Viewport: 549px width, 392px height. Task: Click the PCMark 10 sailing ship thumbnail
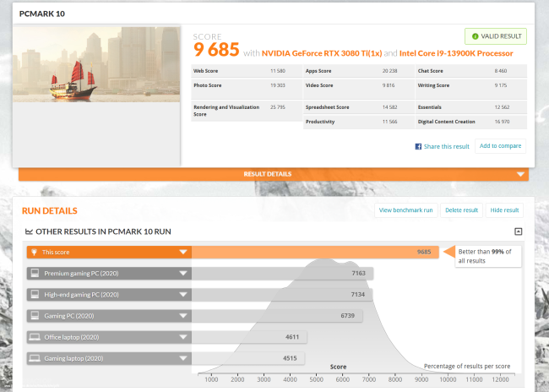(96, 64)
